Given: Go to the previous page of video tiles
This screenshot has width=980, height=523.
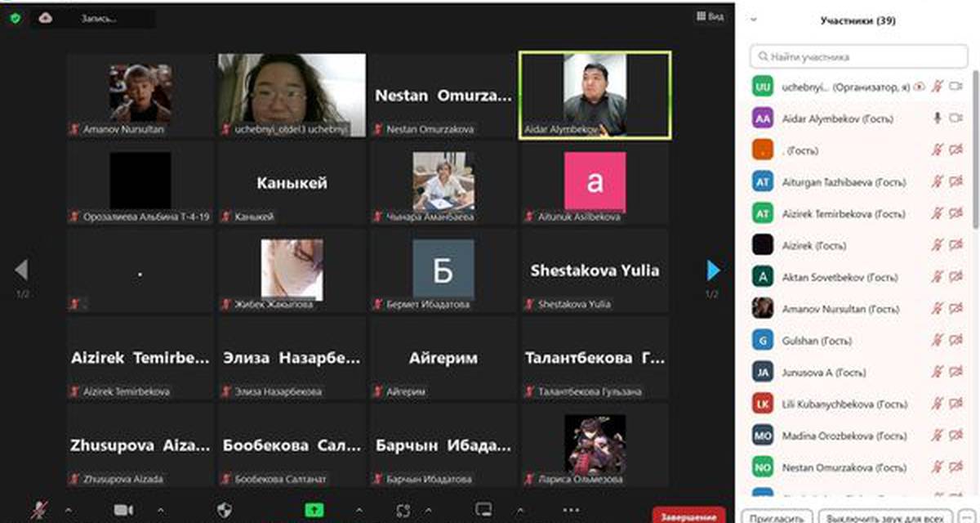Looking at the screenshot, I should [x=22, y=270].
